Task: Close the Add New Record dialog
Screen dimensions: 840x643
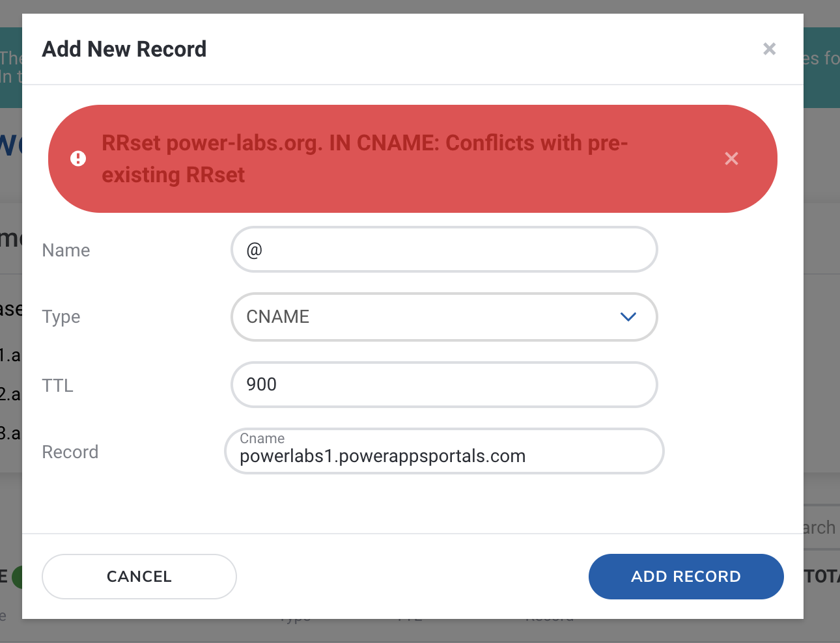Action: pos(769,49)
